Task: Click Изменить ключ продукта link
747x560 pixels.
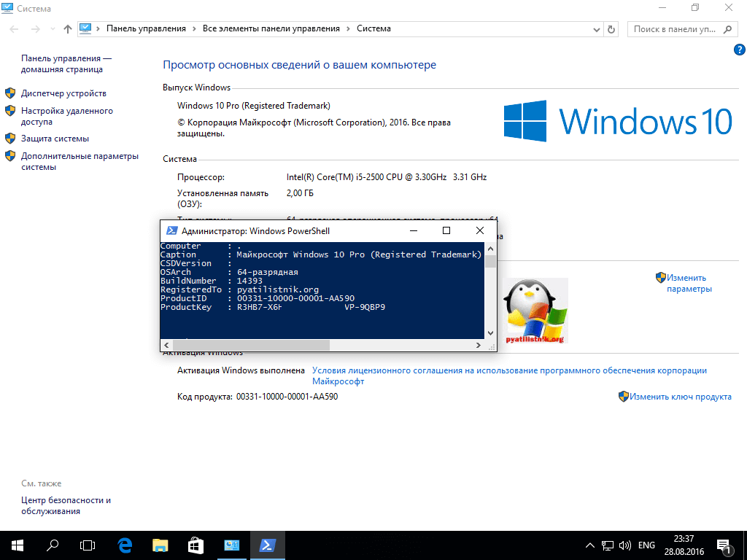Action: 681,397
